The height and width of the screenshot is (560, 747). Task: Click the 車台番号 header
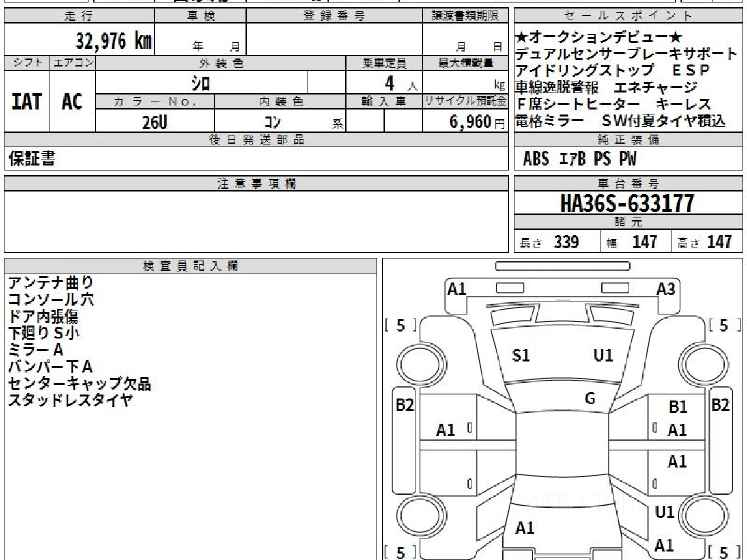pos(629,184)
